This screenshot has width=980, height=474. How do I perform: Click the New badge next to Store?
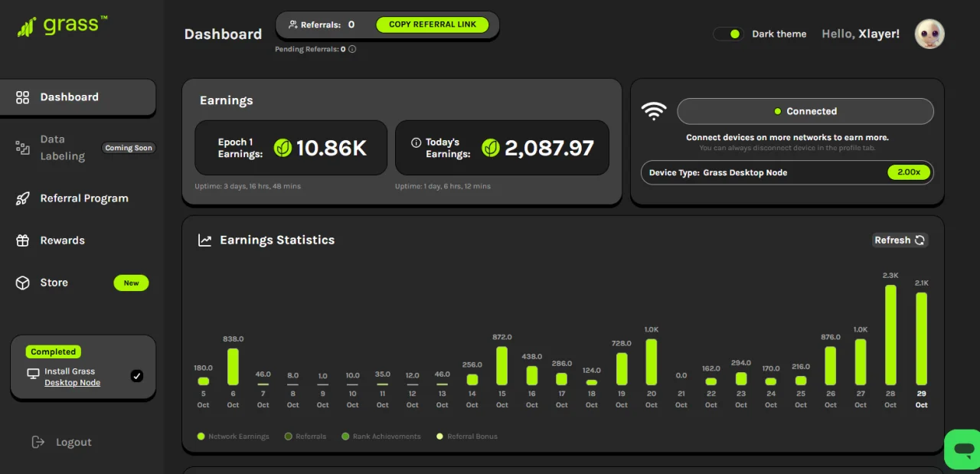point(132,283)
